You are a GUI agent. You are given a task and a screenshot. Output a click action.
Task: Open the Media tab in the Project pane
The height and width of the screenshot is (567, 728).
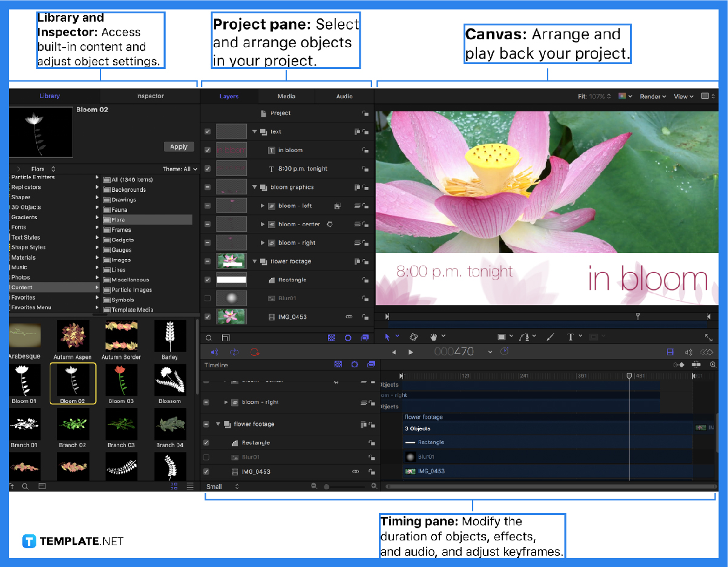coord(286,96)
